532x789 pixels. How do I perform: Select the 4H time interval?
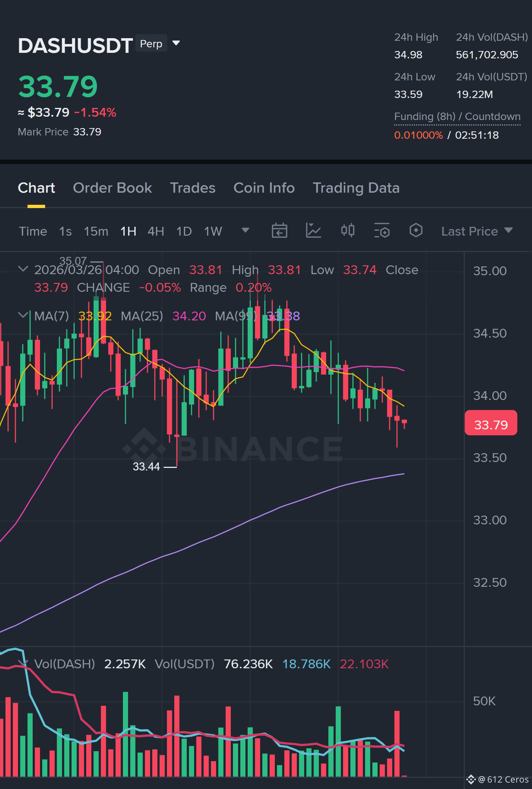click(156, 231)
